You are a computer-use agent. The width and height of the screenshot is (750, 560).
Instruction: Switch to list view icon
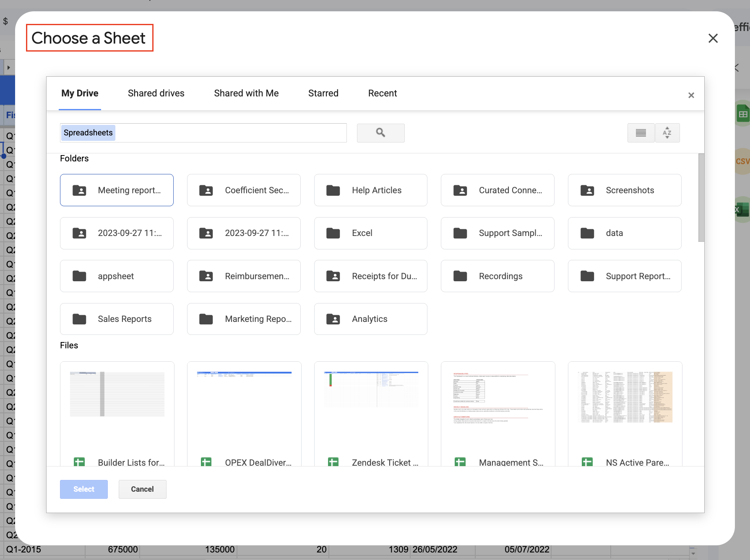coord(641,133)
